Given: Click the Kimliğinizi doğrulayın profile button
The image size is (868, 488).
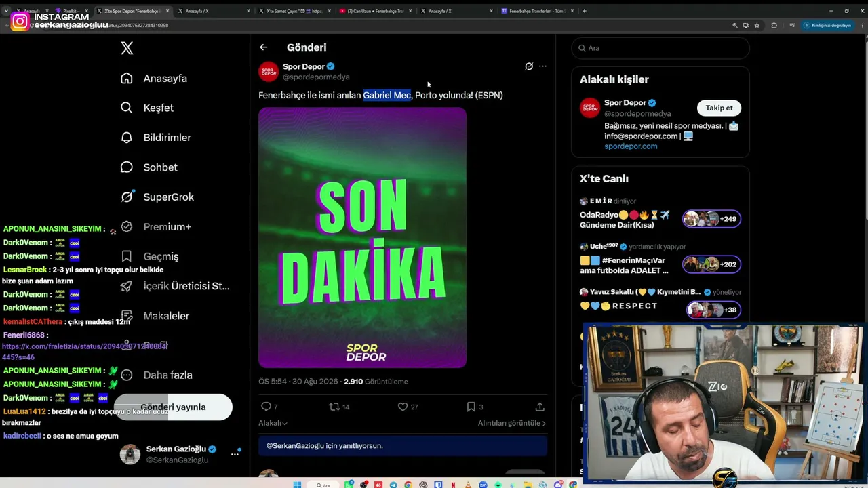Looking at the screenshot, I should click(x=827, y=25).
